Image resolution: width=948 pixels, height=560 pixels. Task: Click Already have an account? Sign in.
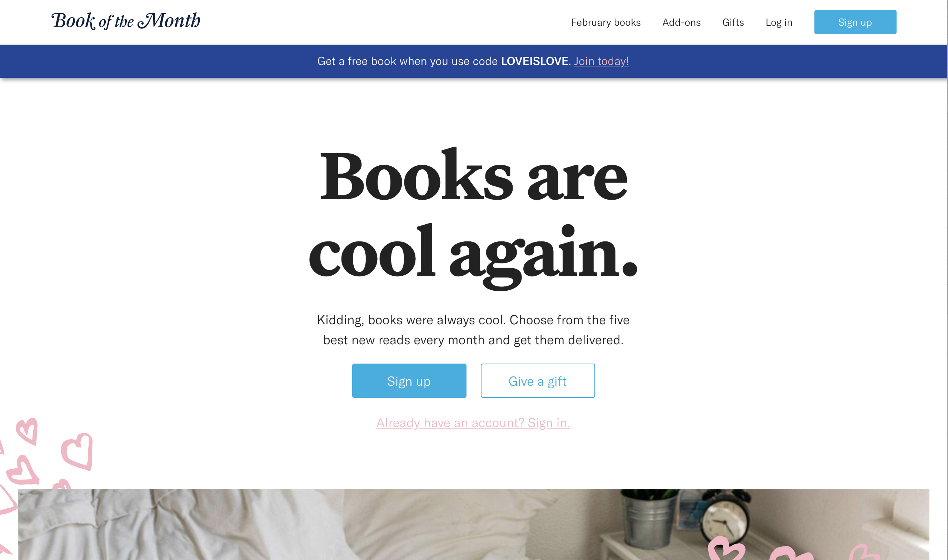coord(473,422)
